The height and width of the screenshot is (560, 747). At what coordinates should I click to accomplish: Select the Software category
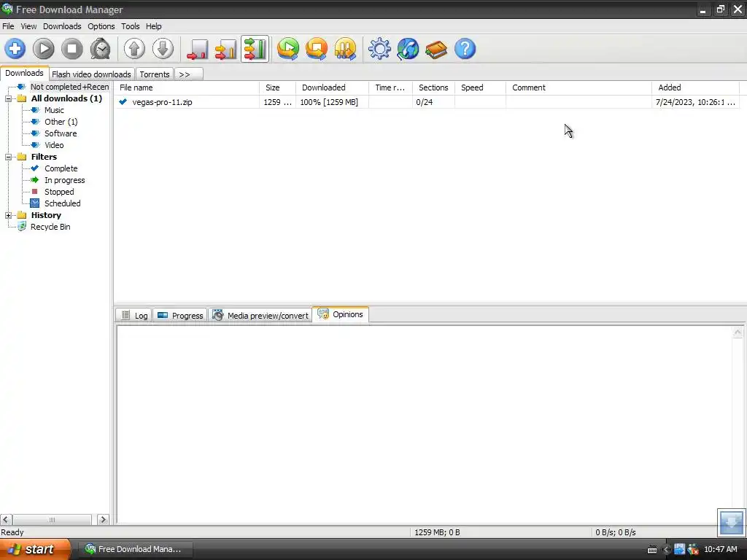61,133
